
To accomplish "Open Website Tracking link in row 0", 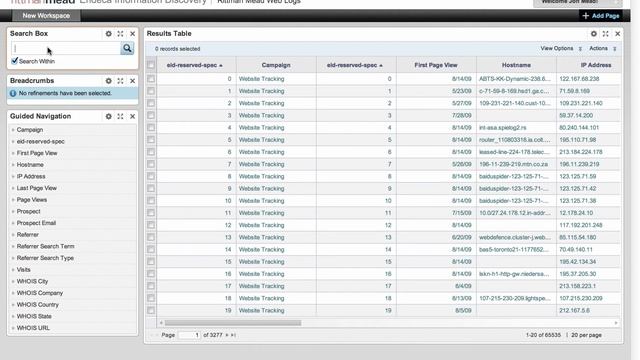I will coord(261,79).
